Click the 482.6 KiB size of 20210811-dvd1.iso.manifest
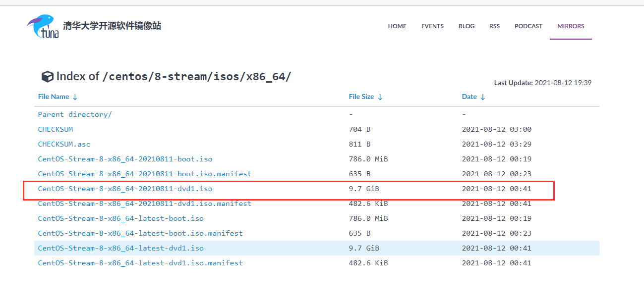644x303 pixels. (368, 203)
